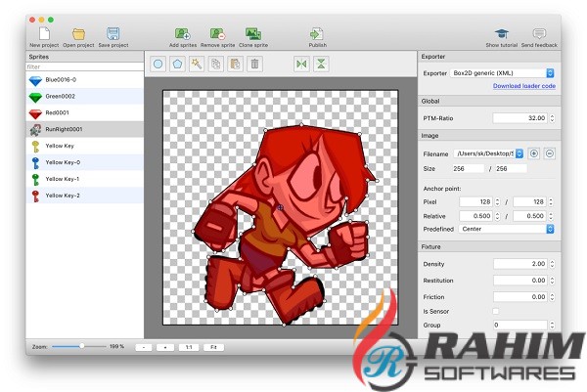Image resolution: width=587 pixels, height=392 pixels.
Task: Click the Size width 256 field
Action: [x=468, y=169]
